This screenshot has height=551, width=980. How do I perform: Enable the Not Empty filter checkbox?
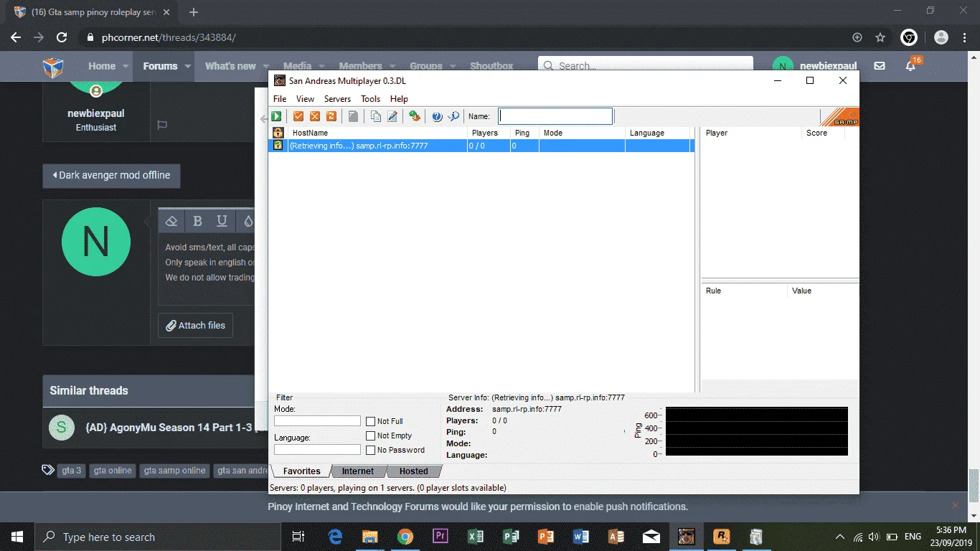pyautogui.click(x=370, y=435)
